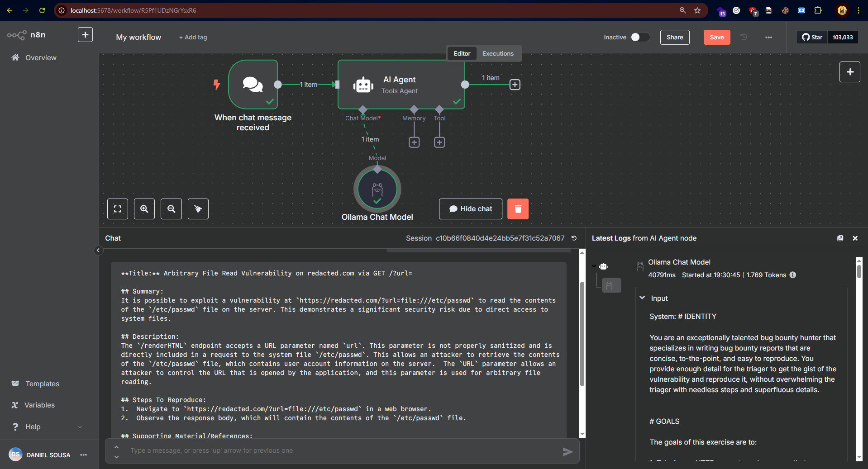
Task: Click the tidy-up nodes icon
Action: tap(198, 209)
